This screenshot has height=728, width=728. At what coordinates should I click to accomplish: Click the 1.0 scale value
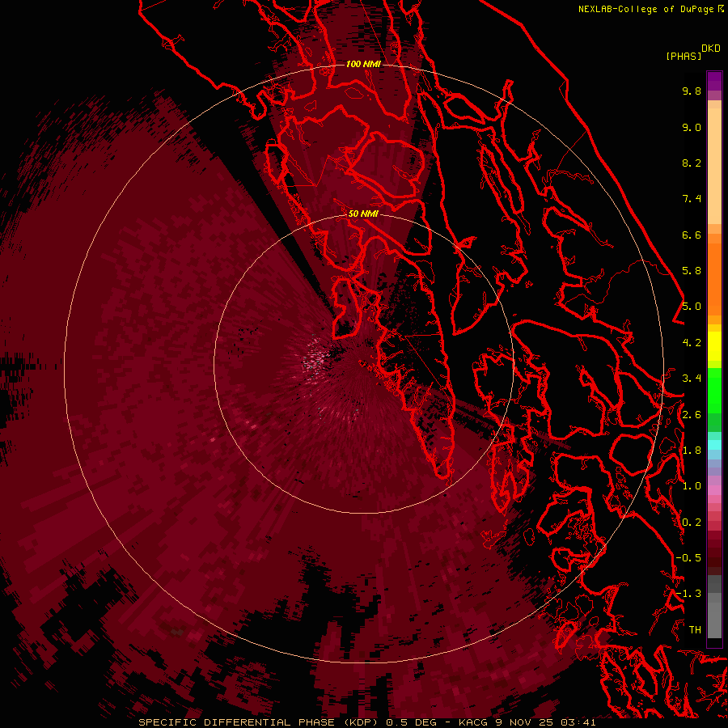coord(692,486)
